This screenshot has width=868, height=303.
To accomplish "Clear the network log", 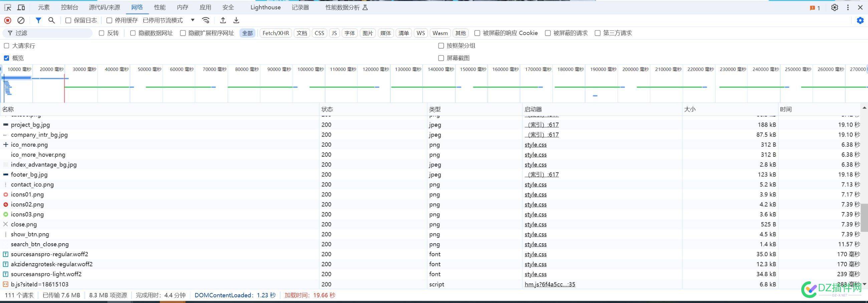I will point(21,21).
